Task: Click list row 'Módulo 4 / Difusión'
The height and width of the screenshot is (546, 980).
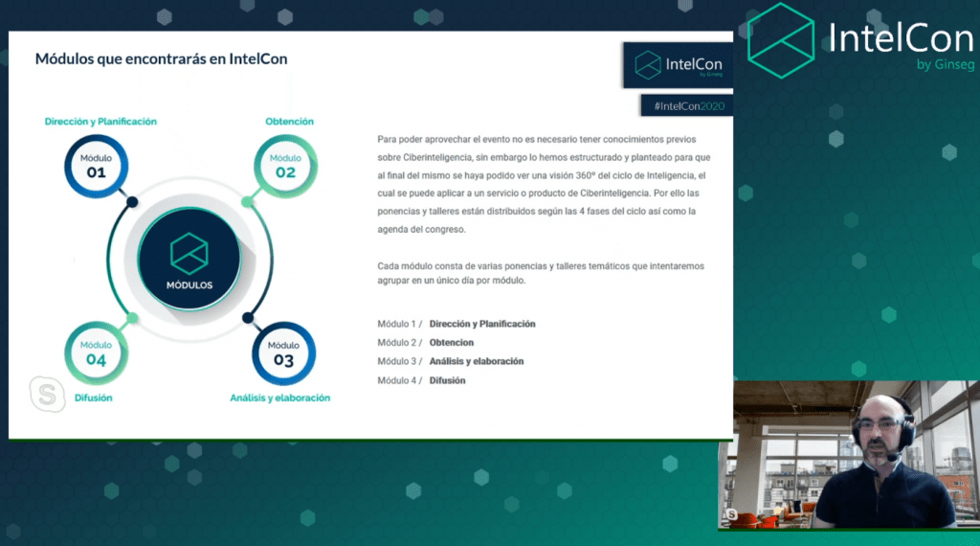Action: click(421, 380)
